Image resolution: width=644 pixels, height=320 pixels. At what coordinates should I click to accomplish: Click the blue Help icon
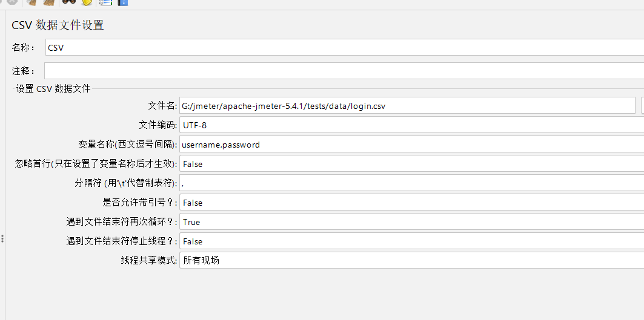coord(122,2)
